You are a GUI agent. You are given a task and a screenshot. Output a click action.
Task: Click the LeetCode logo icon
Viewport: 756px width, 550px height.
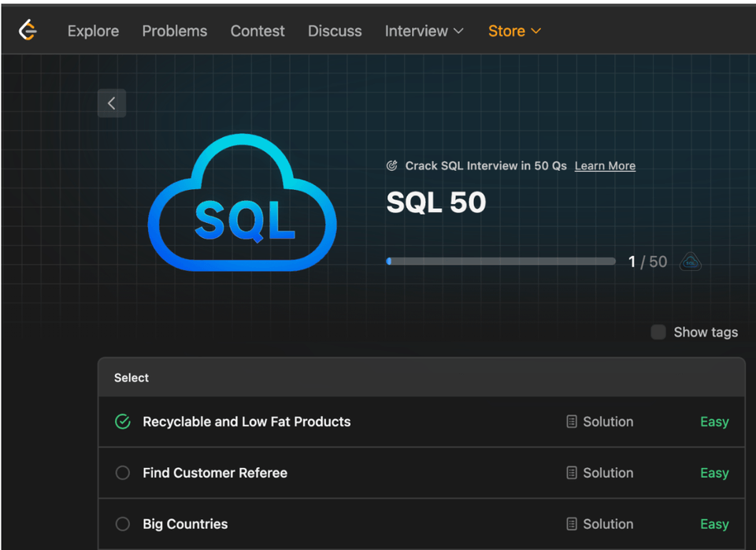[x=28, y=31]
